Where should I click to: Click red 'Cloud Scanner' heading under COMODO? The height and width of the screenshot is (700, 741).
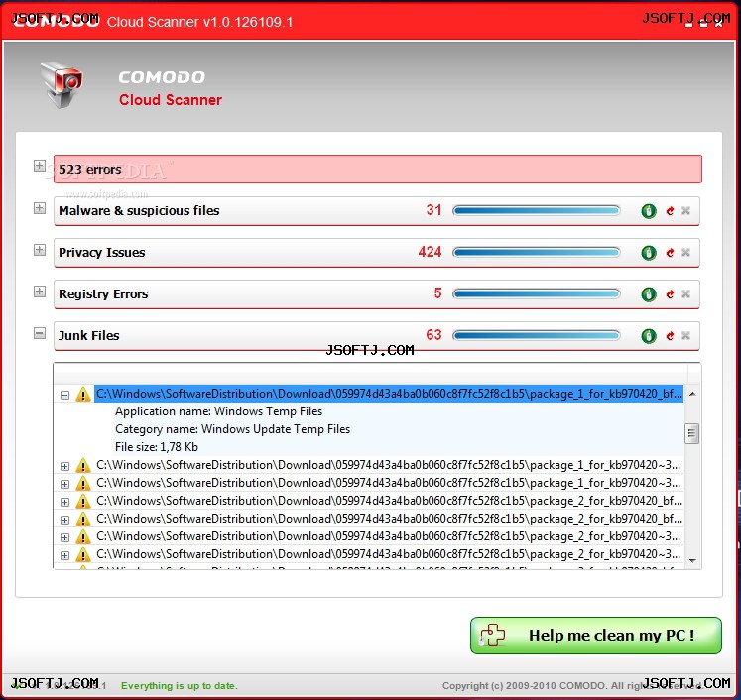click(x=171, y=100)
